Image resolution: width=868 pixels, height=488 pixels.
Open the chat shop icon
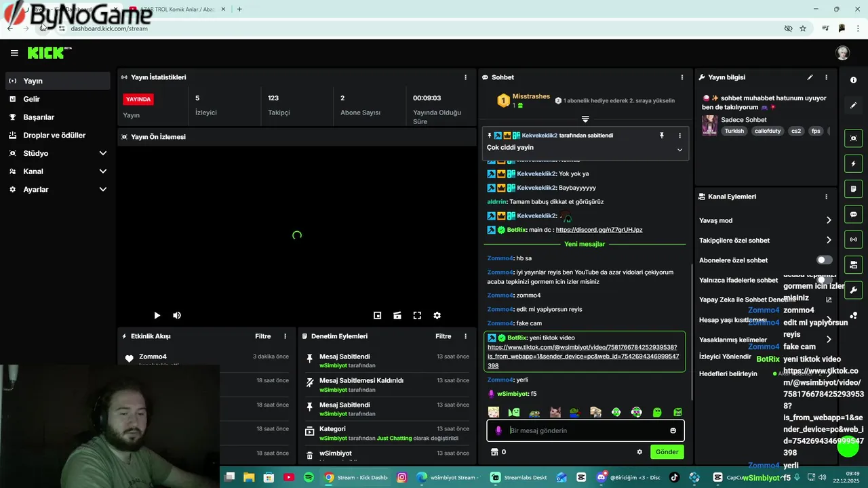[x=494, y=452]
